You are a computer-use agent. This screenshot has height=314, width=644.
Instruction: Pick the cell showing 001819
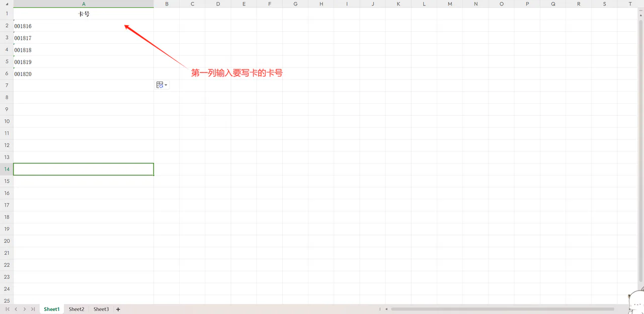point(84,62)
